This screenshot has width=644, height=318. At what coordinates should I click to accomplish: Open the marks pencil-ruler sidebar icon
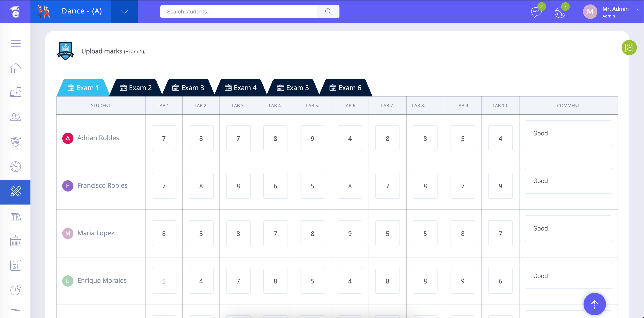coord(15,192)
